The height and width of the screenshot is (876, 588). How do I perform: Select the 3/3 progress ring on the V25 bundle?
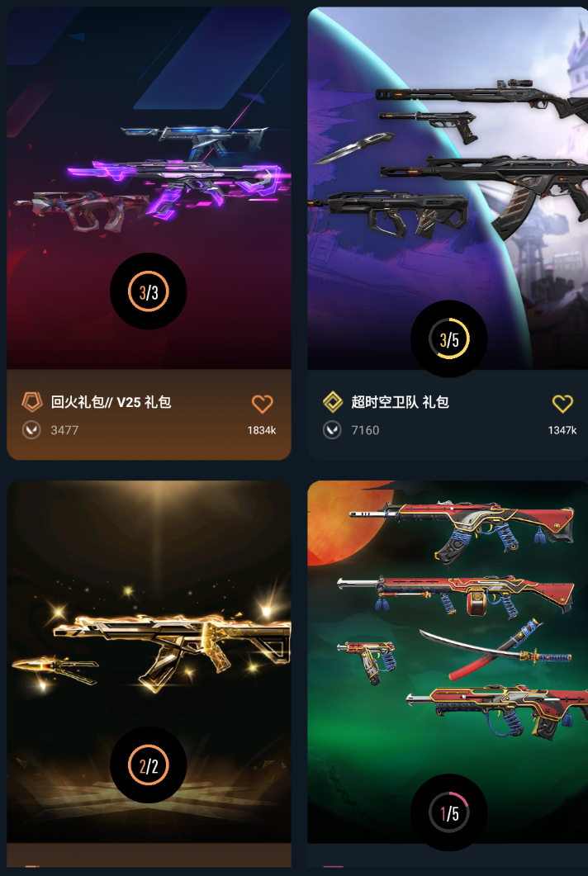tap(148, 291)
